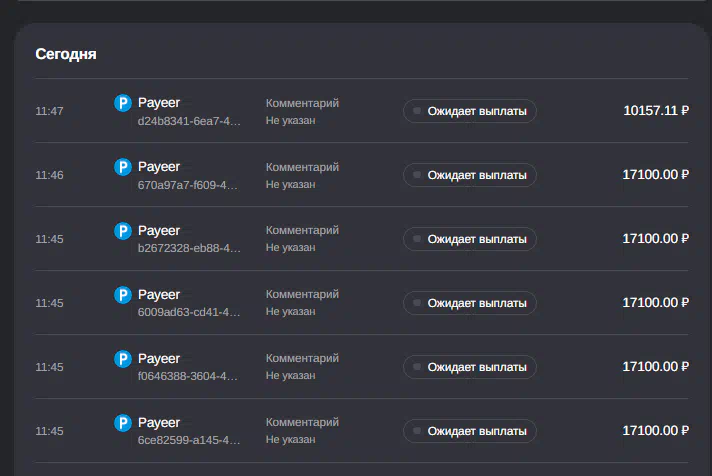Select transaction ID b2672328-eb88-4…
This screenshot has height=476, width=712.
189,248
